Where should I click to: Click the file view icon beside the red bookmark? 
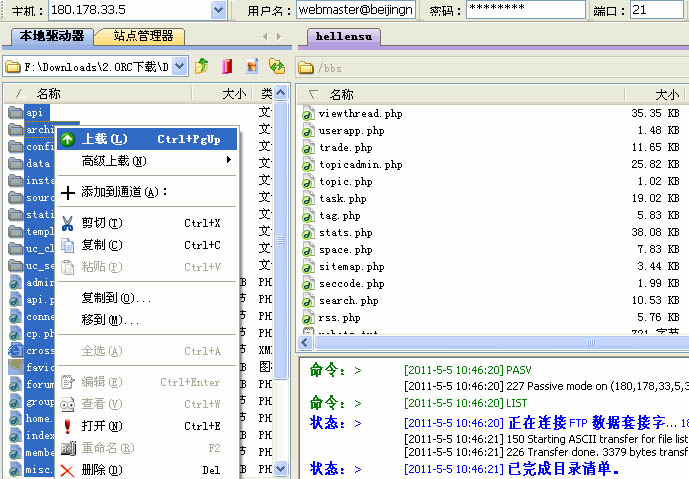(252, 66)
